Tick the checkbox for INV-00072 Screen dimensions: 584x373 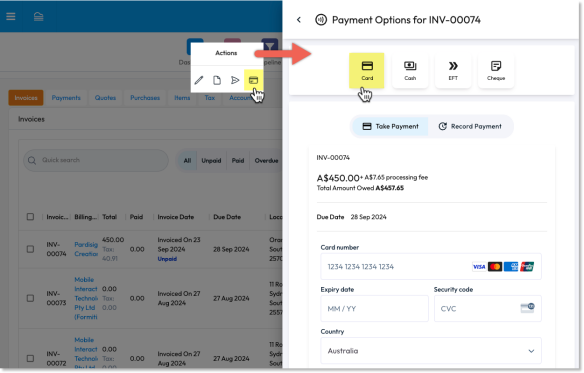pyautogui.click(x=30, y=358)
